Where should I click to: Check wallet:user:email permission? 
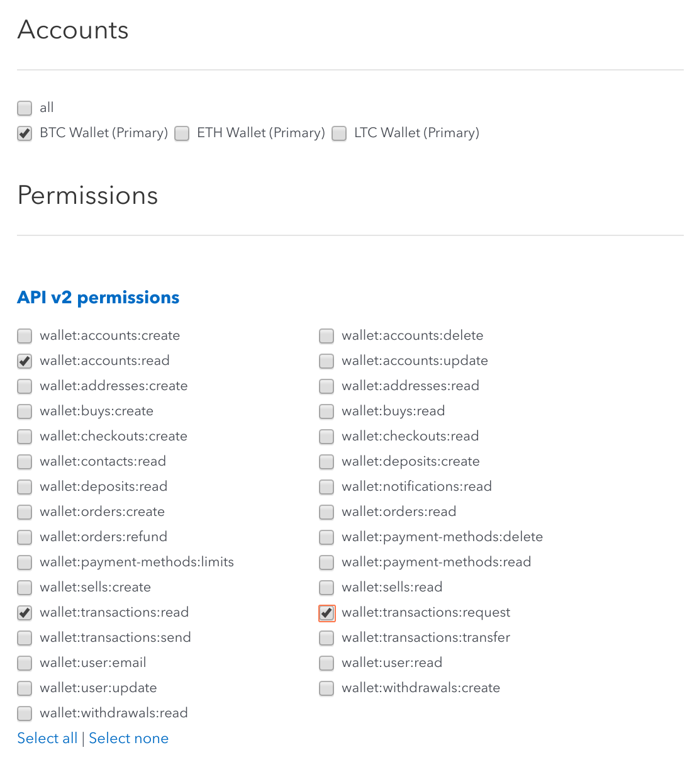pos(25,663)
